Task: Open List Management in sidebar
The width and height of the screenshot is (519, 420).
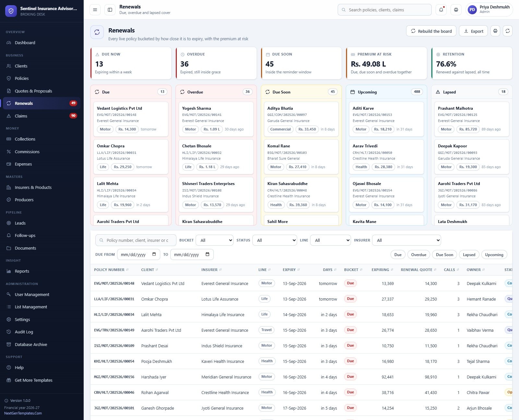Action: click(x=42, y=307)
